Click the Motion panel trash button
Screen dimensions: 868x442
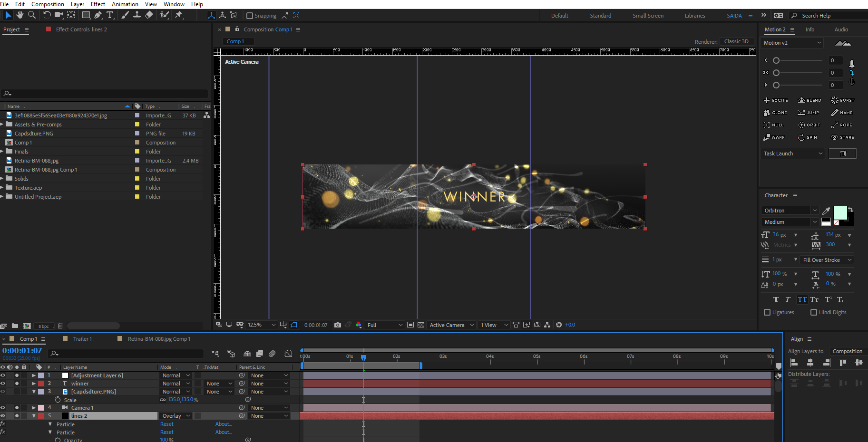tap(843, 154)
